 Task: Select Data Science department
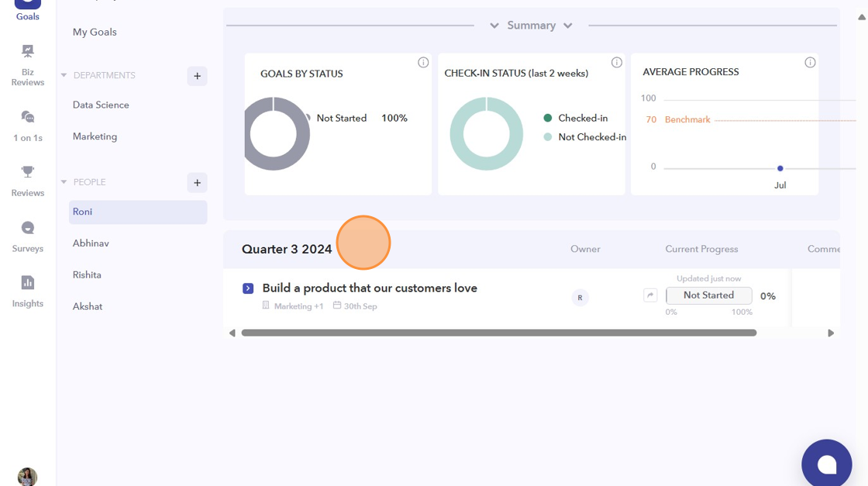pyautogui.click(x=101, y=105)
